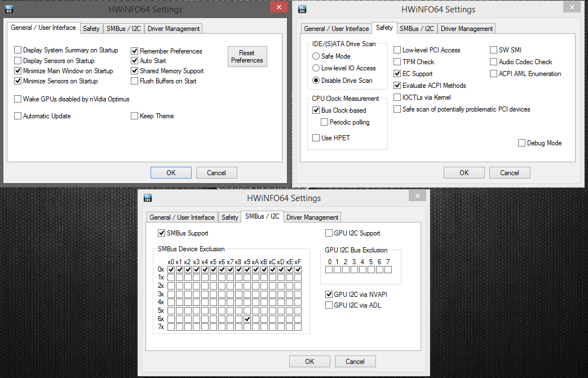Click Reset Preferences button
Screen dimensions: 588x378
click(x=247, y=56)
